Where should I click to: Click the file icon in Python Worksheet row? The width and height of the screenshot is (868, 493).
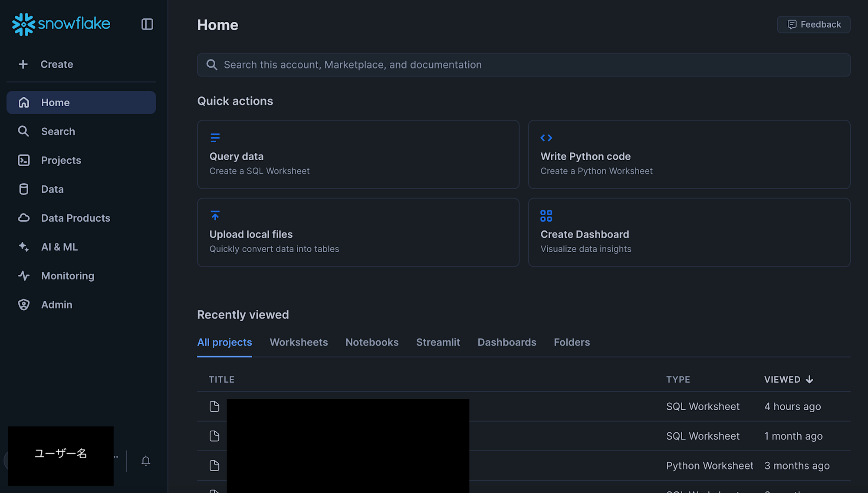(214, 466)
